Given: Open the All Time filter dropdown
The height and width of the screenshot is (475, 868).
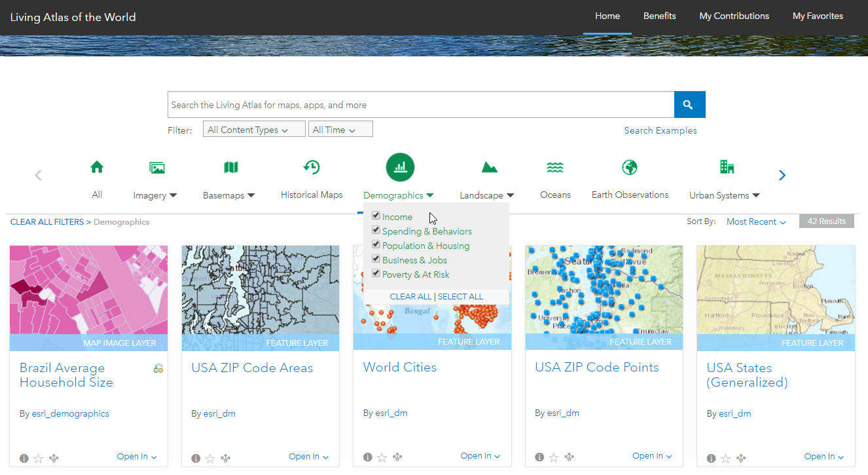Looking at the screenshot, I should (340, 130).
